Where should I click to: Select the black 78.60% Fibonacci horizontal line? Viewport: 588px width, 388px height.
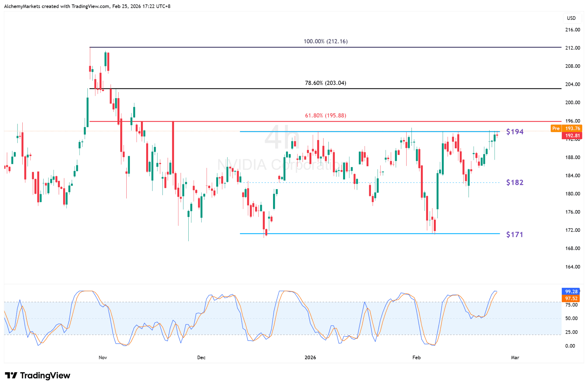tap(326, 89)
